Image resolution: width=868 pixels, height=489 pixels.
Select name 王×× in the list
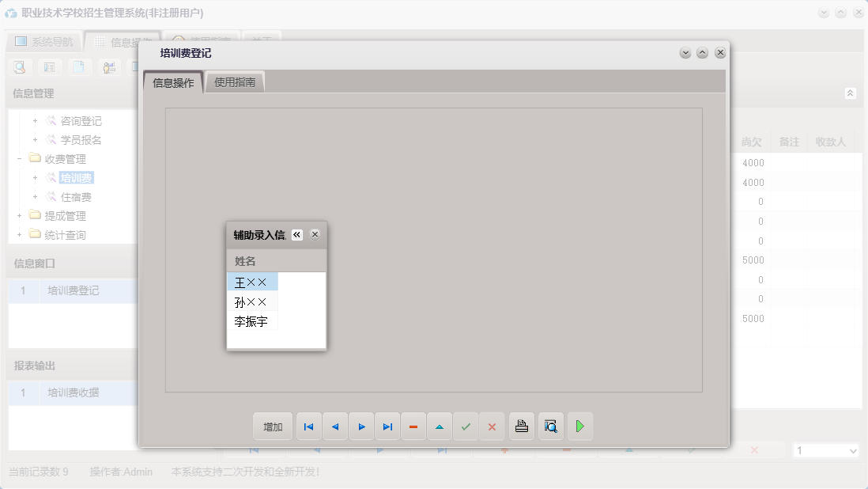point(252,282)
